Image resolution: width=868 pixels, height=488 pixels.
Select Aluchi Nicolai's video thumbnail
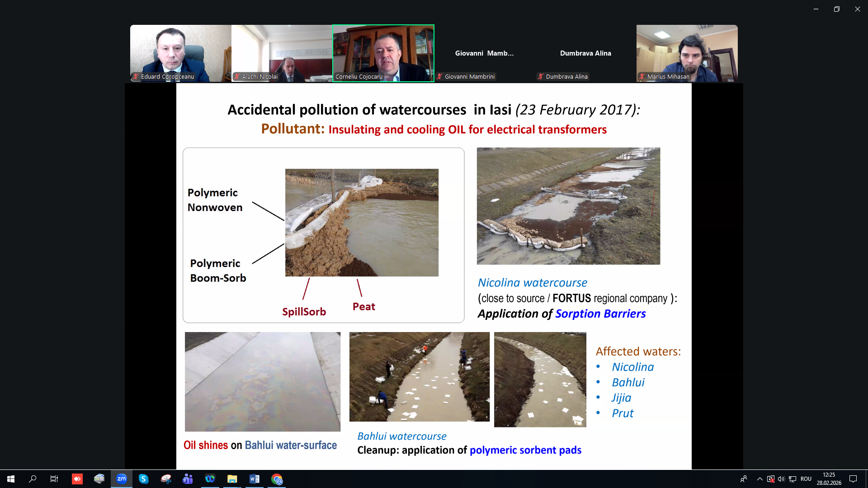click(282, 53)
